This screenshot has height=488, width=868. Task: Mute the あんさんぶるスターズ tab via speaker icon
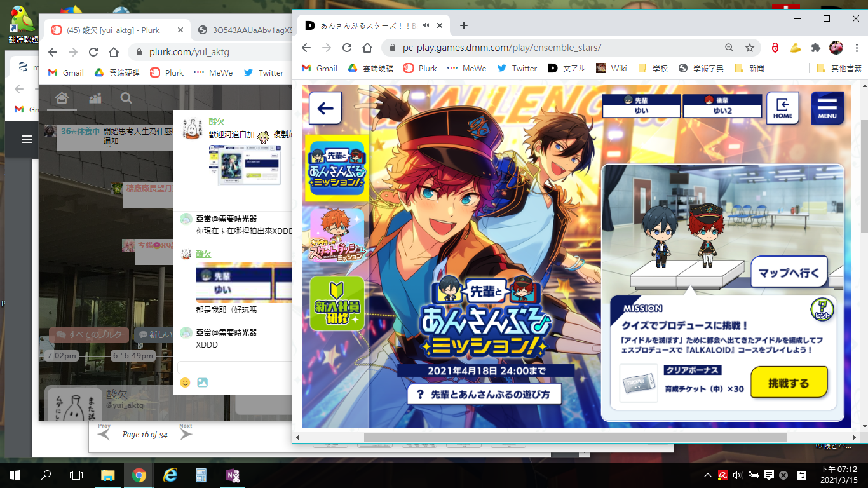pyautogui.click(x=426, y=25)
